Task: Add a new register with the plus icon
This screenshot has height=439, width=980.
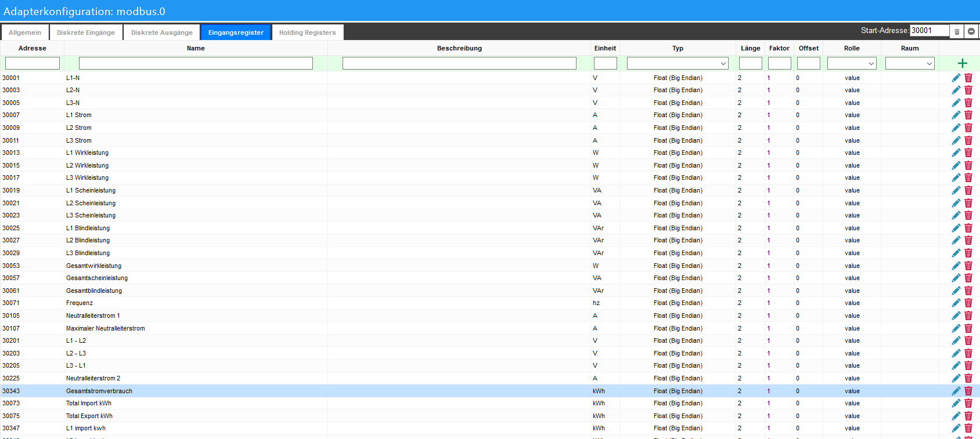Action: pyautogui.click(x=962, y=63)
